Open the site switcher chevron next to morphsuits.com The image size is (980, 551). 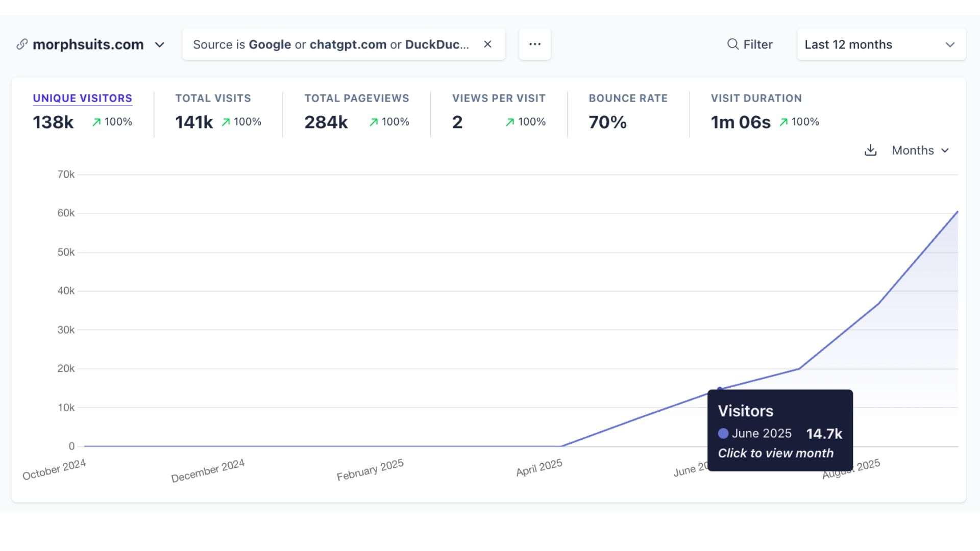coord(159,45)
